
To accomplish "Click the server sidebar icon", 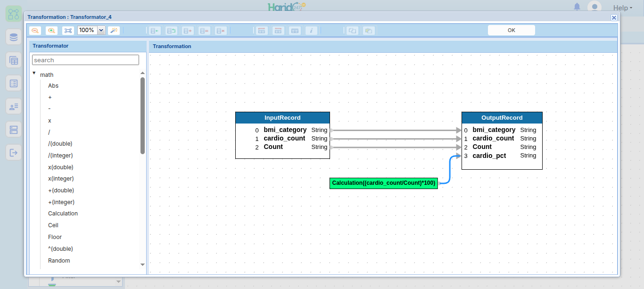I will tap(14, 130).
